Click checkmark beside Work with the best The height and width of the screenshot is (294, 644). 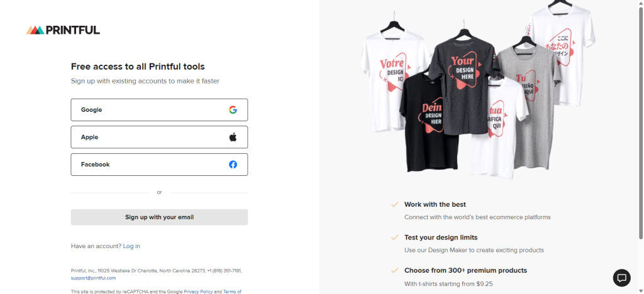pos(395,204)
